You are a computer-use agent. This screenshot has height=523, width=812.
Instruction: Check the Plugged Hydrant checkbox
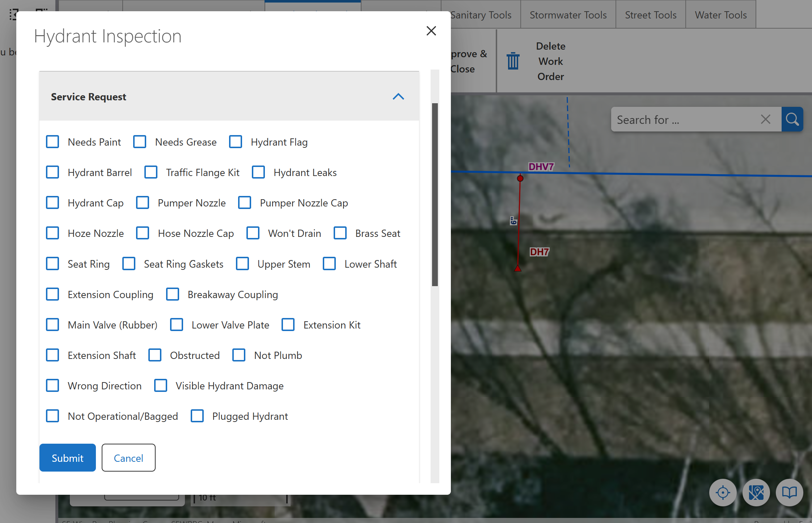(x=197, y=416)
